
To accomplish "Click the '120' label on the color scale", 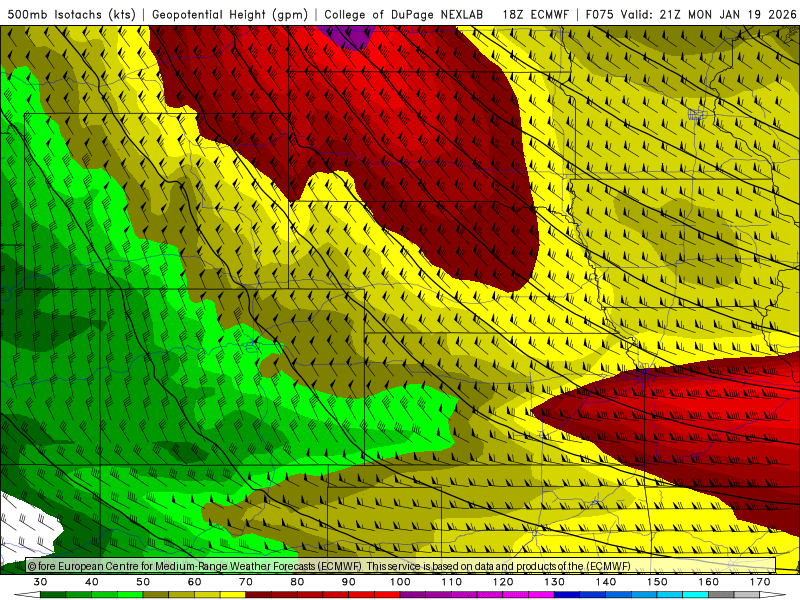I will [x=503, y=582].
